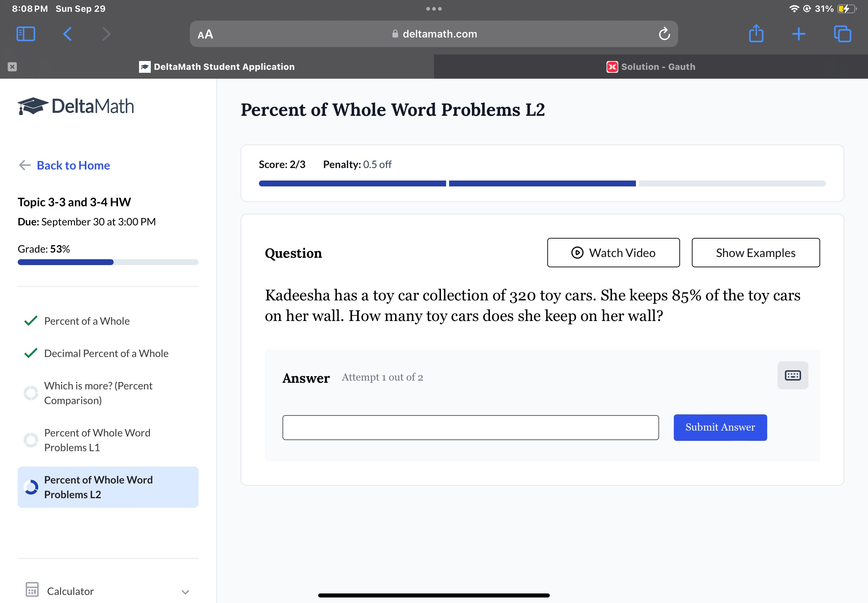
Task: Toggle the on-screen math keyboard icon
Action: pyautogui.click(x=793, y=375)
